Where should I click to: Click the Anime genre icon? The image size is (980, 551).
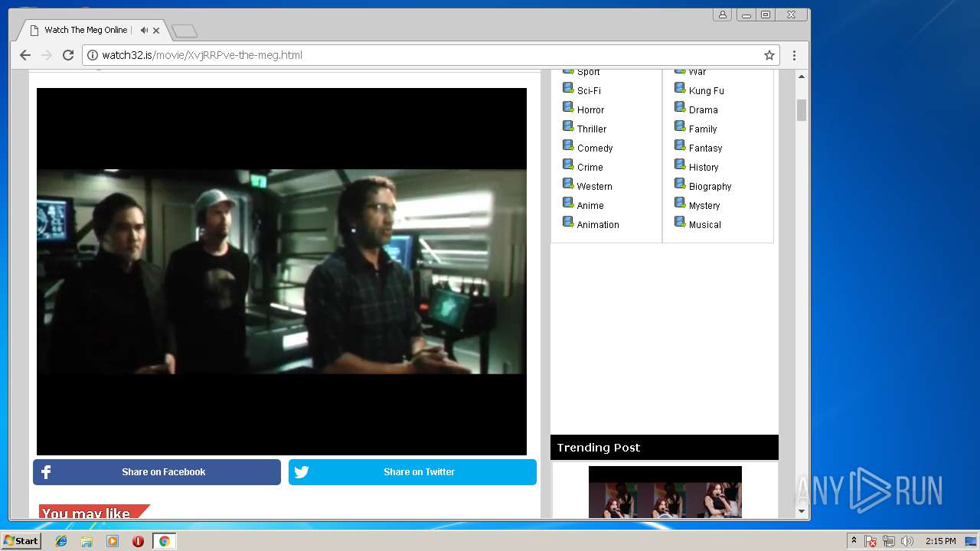click(x=568, y=203)
